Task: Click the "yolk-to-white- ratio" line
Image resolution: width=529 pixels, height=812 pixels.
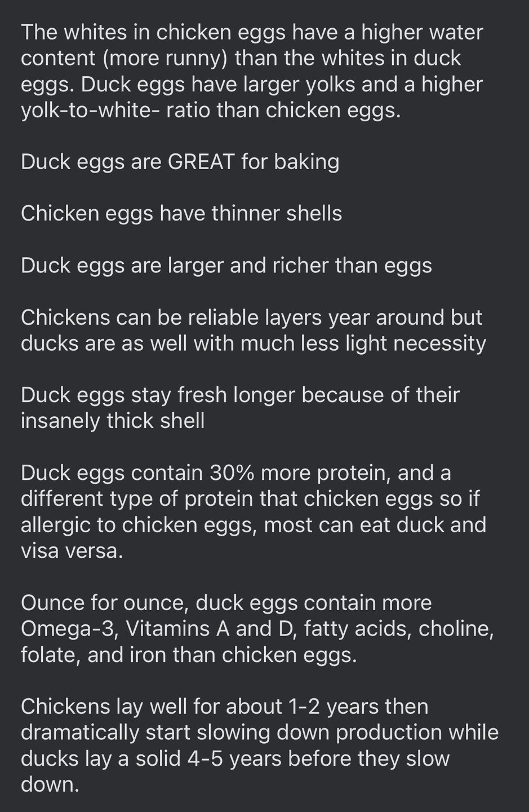Action: pyautogui.click(x=211, y=110)
